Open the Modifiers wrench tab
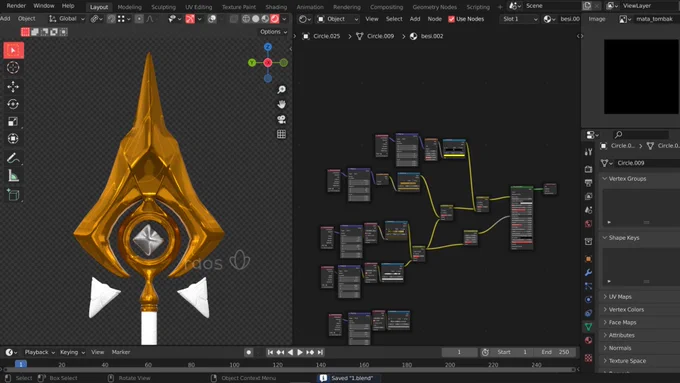The image size is (680, 383). click(x=588, y=273)
